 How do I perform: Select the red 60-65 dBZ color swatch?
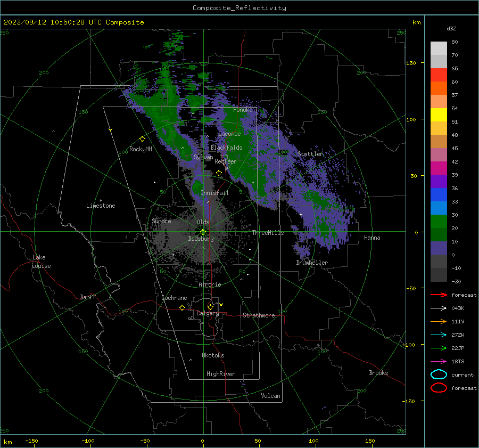point(439,75)
